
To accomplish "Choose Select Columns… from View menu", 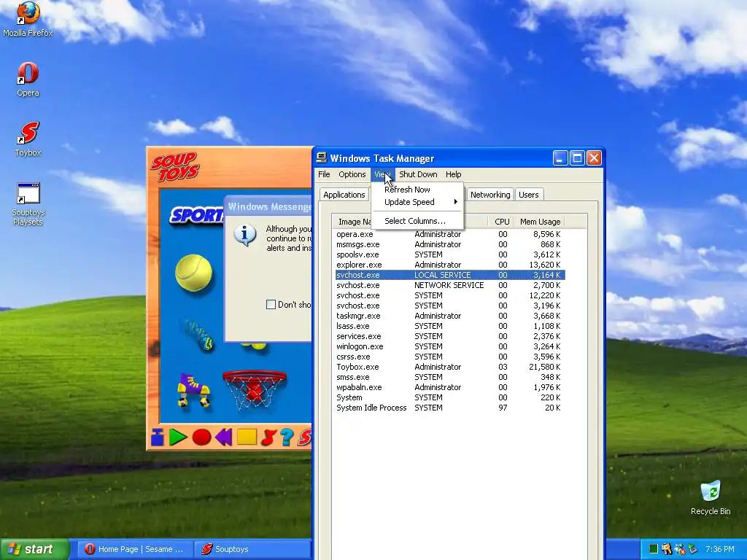I will pyautogui.click(x=417, y=221).
